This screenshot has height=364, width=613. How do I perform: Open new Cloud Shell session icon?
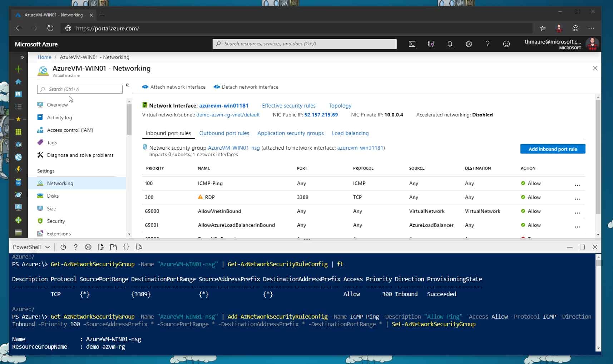[113, 247]
